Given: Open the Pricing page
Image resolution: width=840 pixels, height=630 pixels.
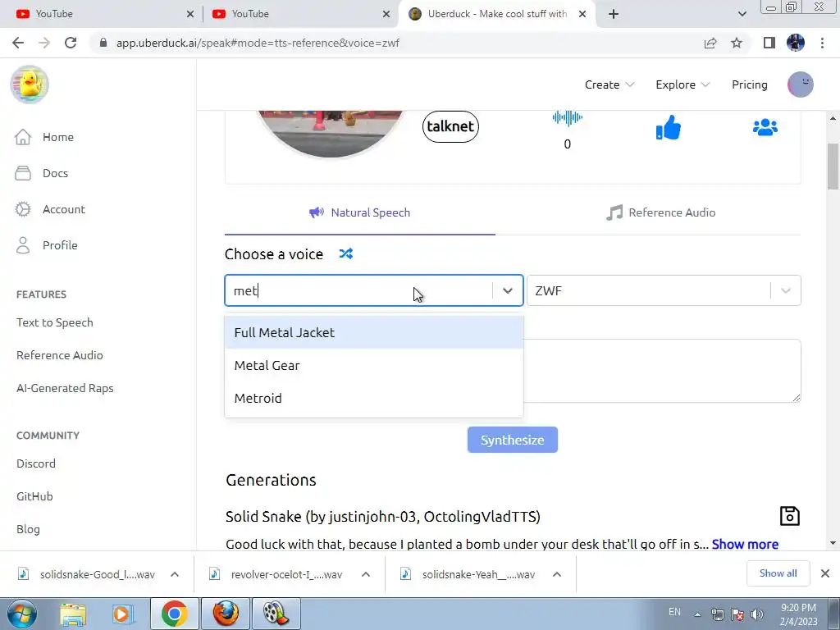Looking at the screenshot, I should tap(750, 84).
